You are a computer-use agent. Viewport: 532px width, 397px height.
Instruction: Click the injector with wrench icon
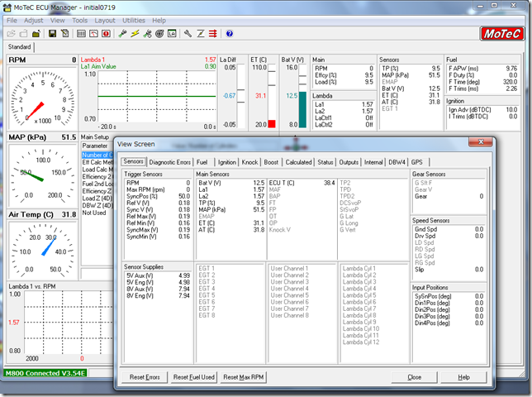(x=147, y=34)
